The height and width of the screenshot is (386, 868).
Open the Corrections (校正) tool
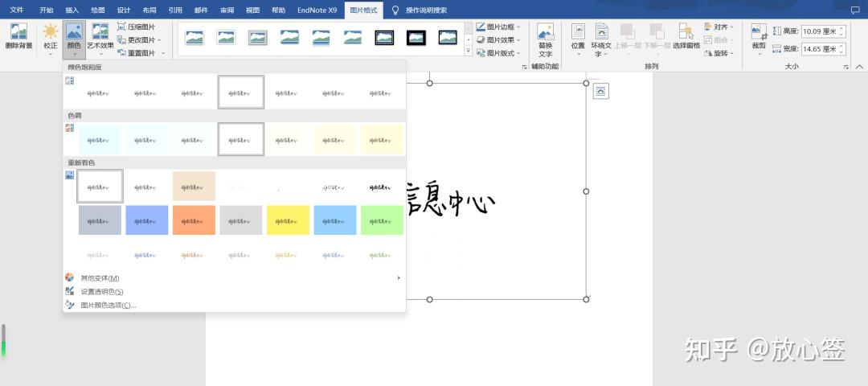pos(51,39)
